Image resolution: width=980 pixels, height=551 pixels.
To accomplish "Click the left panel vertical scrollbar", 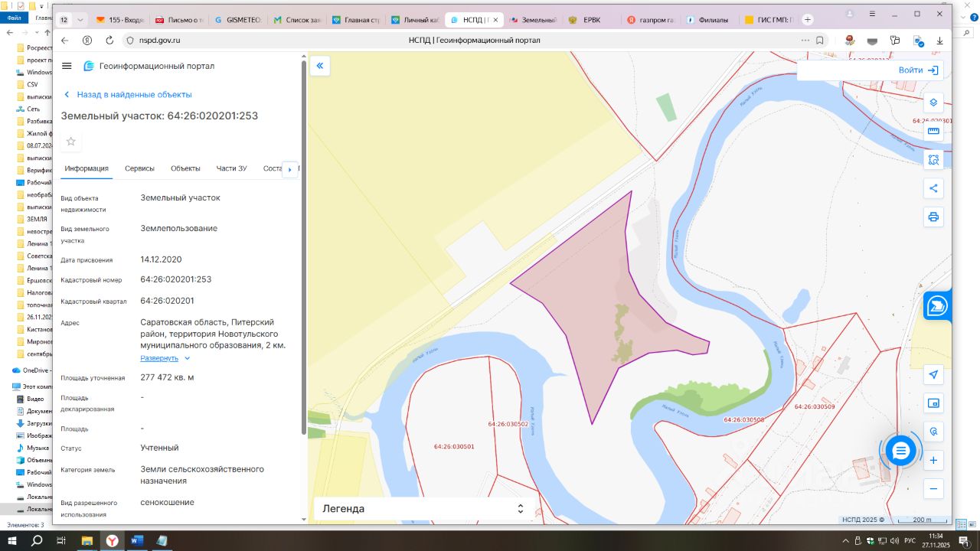I will tap(304, 245).
